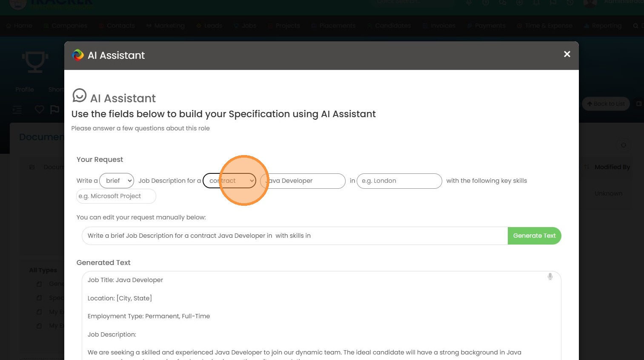Click the Java Developer job title field
Screen dimensions: 644x360
(x=303, y=181)
